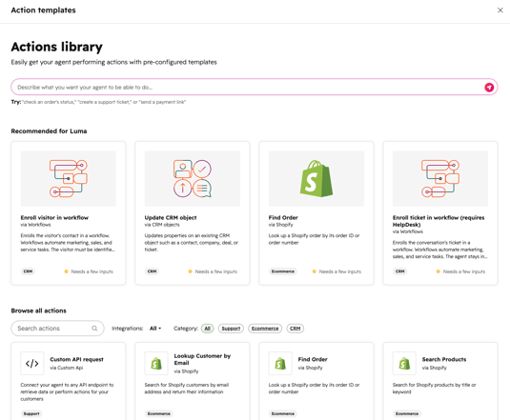Image resolution: width=510 pixels, height=420 pixels.
Task: Click the Shopify bag image on Find Order
Action: [316, 178]
